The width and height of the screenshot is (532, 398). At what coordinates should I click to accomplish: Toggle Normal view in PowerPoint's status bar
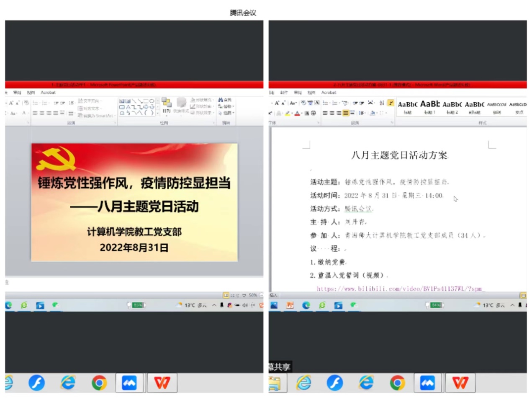(226, 295)
